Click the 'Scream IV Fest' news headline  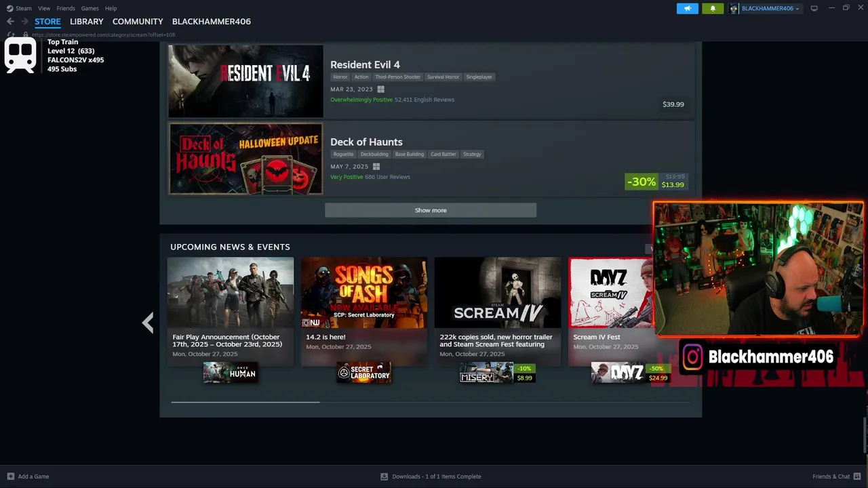pos(597,337)
